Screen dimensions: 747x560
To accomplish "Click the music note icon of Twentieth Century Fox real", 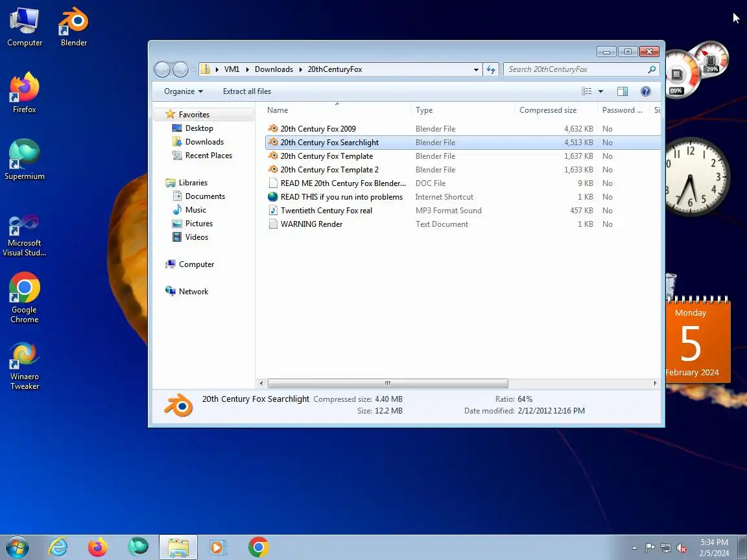I will [x=273, y=211].
